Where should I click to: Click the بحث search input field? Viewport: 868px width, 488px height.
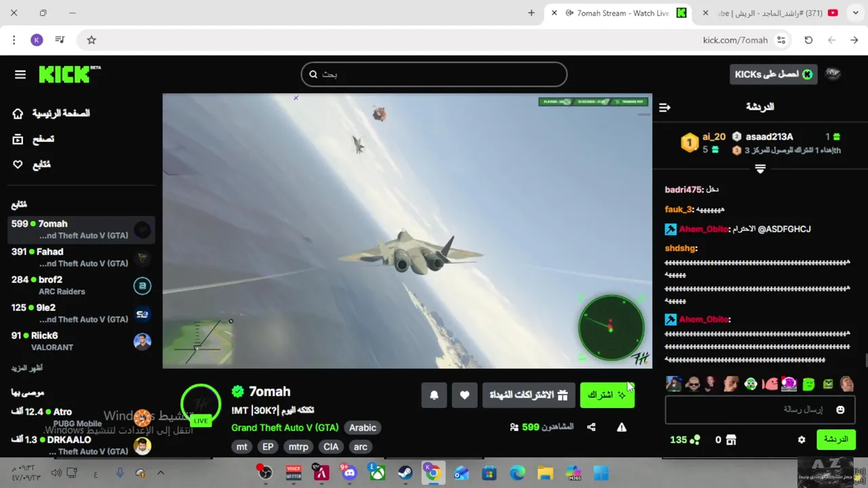pyautogui.click(x=434, y=75)
